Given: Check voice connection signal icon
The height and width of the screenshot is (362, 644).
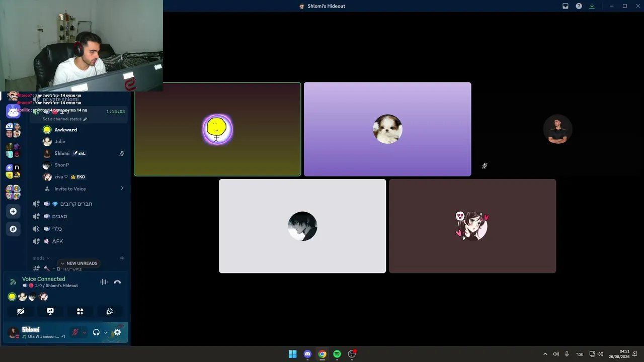Looking at the screenshot, I should pyautogui.click(x=13, y=282).
